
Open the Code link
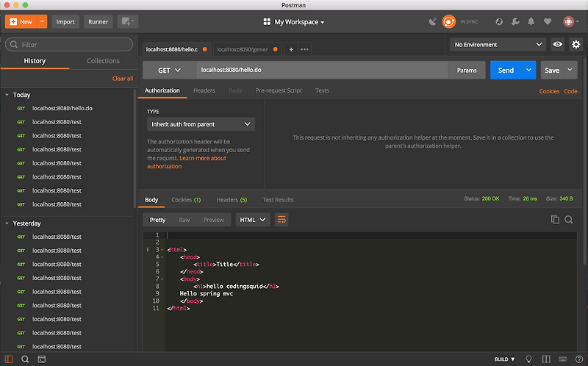[570, 91]
